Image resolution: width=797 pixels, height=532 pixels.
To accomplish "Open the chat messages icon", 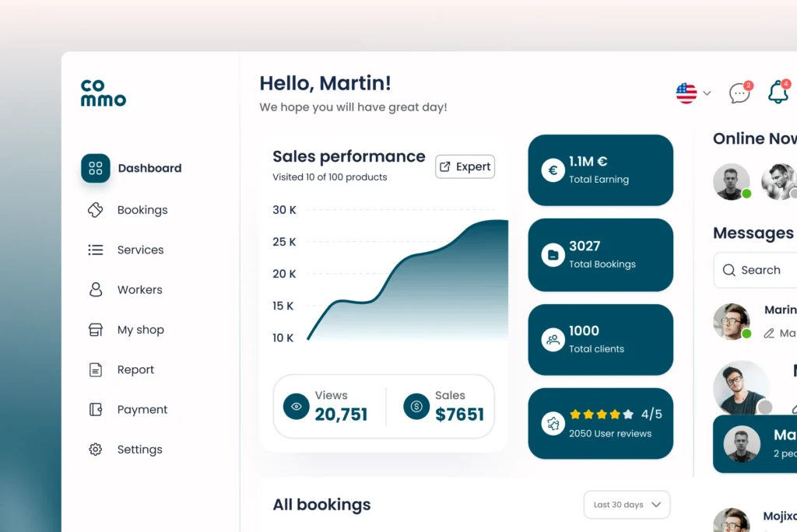I will pyautogui.click(x=739, y=93).
